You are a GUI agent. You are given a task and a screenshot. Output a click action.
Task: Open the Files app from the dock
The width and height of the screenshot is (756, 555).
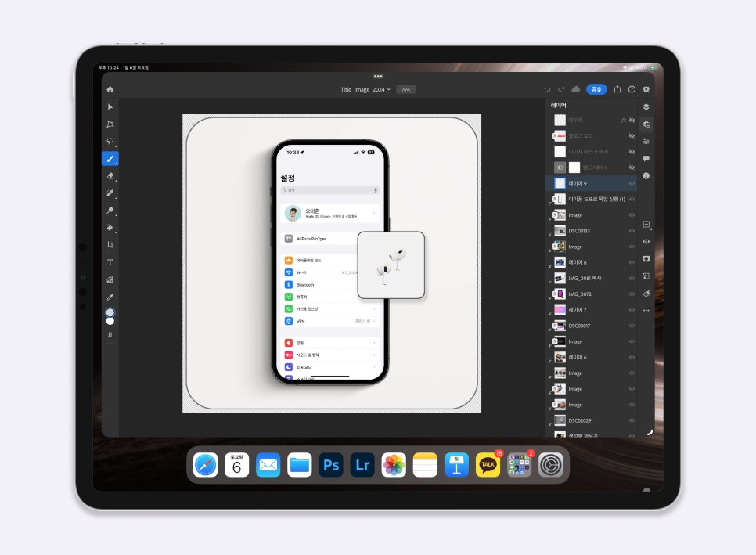tap(300, 465)
